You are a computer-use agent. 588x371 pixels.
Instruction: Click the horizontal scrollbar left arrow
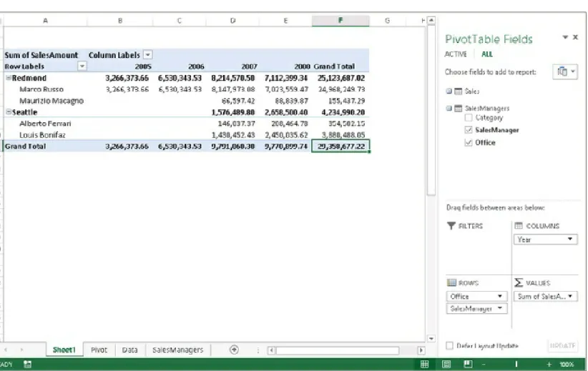point(272,350)
